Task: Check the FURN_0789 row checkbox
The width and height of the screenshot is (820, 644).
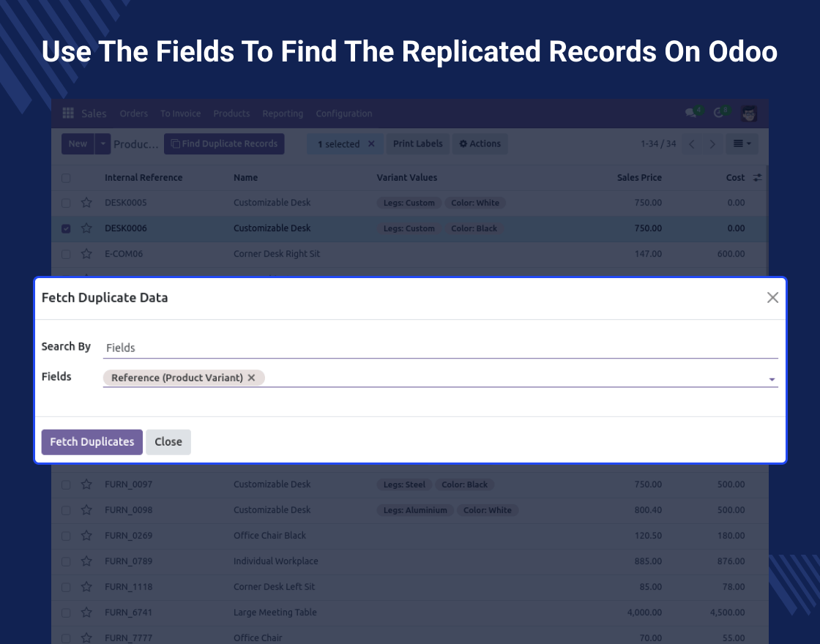Action: (66, 561)
